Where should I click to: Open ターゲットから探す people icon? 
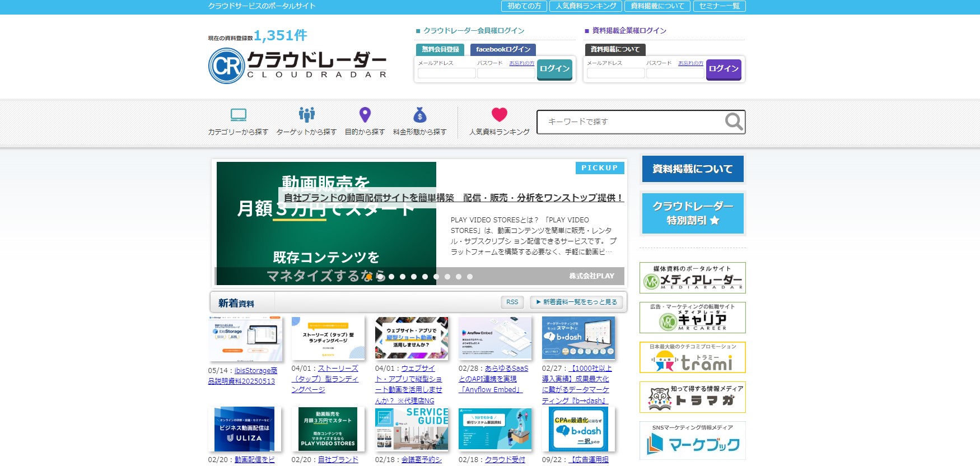click(307, 115)
